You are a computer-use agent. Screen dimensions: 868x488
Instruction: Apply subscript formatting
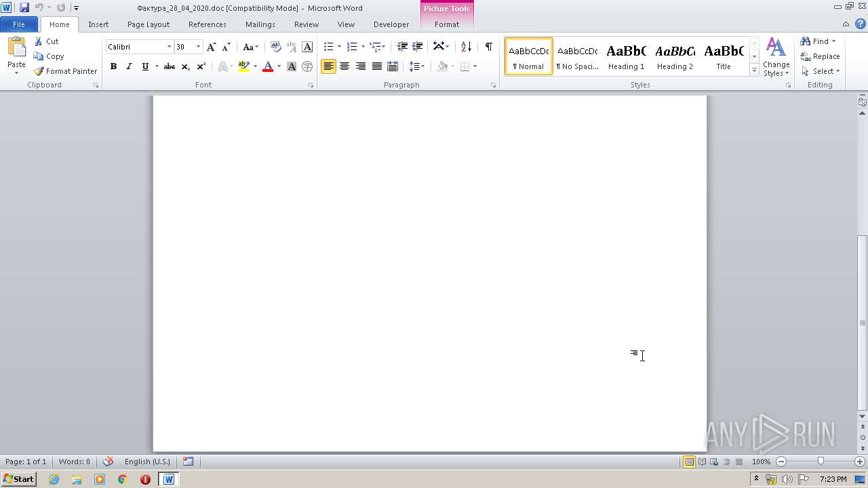(x=186, y=66)
